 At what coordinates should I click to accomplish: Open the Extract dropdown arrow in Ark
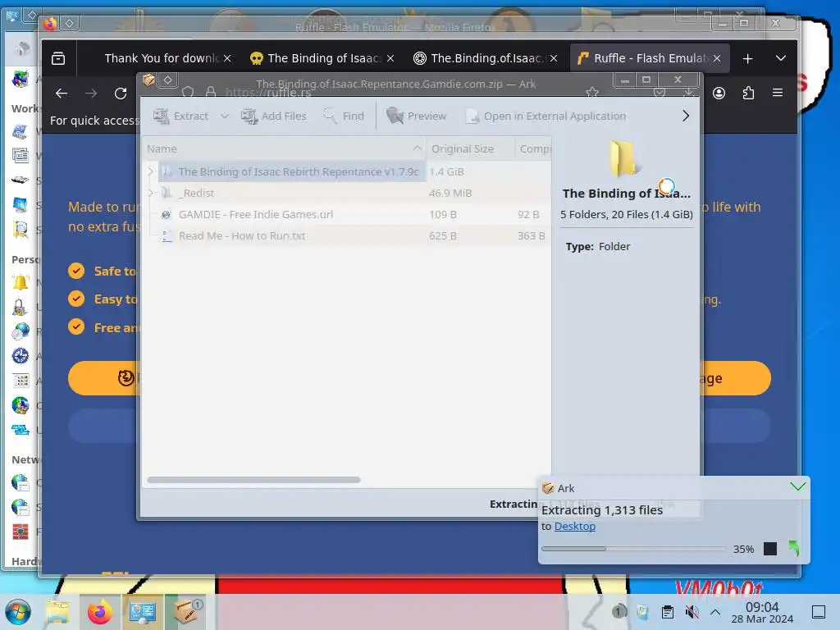[225, 116]
